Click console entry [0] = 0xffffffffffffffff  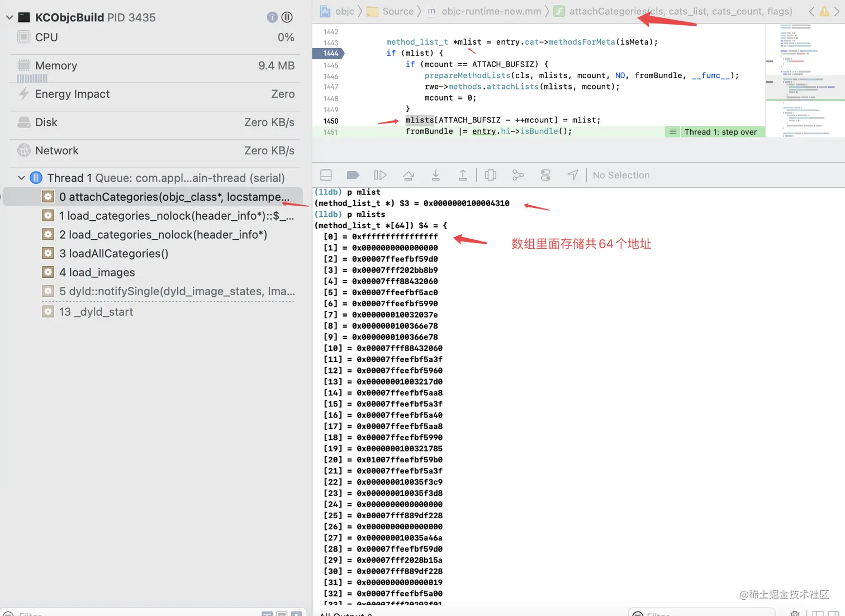click(x=381, y=236)
